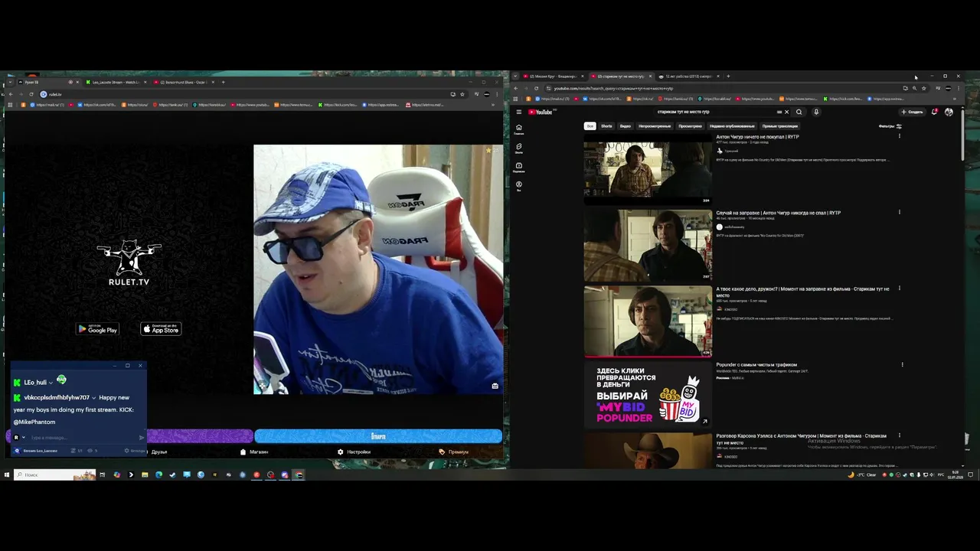
Task: Open Chrome menu in rulet.tv window
Action: click(498, 94)
